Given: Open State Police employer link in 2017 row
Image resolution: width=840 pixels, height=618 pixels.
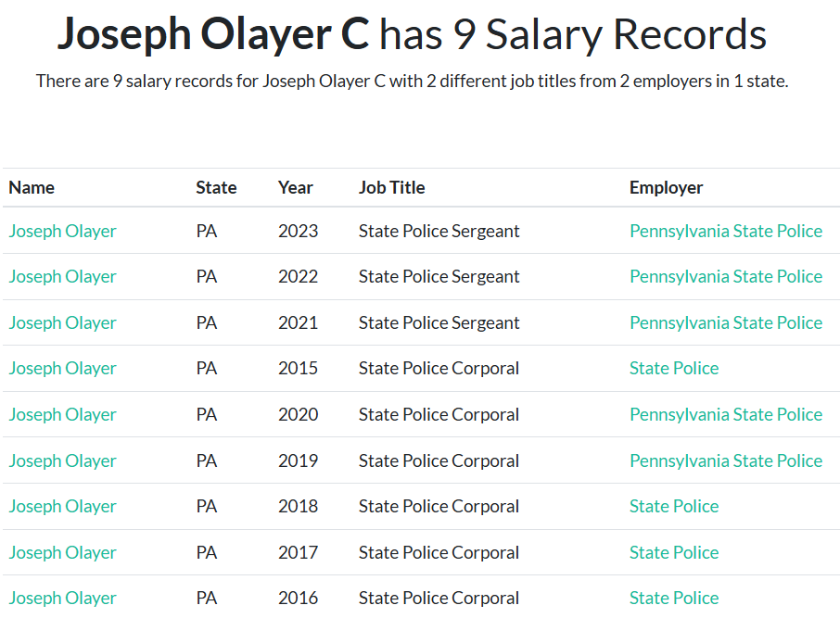Looking at the screenshot, I should 674,552.
